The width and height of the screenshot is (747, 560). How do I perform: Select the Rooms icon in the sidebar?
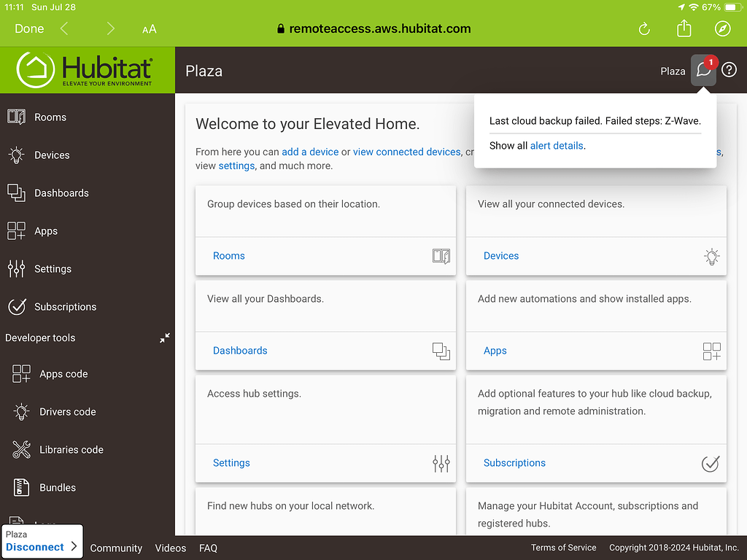[x=18, y=117]
